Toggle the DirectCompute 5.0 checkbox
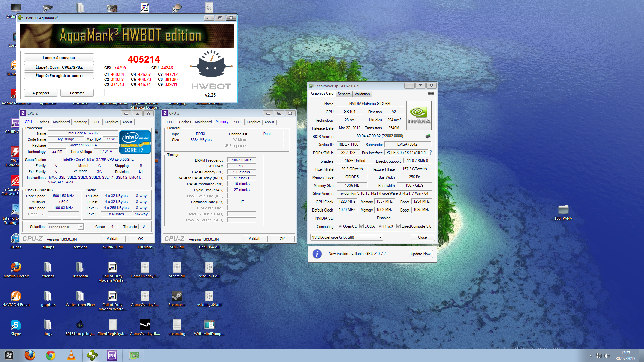 [398, 226]
